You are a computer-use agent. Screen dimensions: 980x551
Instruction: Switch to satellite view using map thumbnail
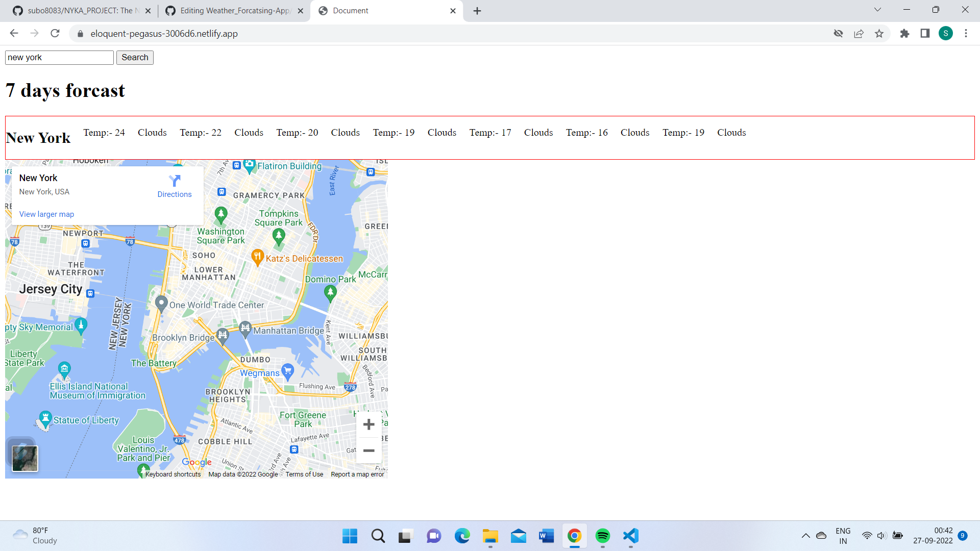[24, 459]
